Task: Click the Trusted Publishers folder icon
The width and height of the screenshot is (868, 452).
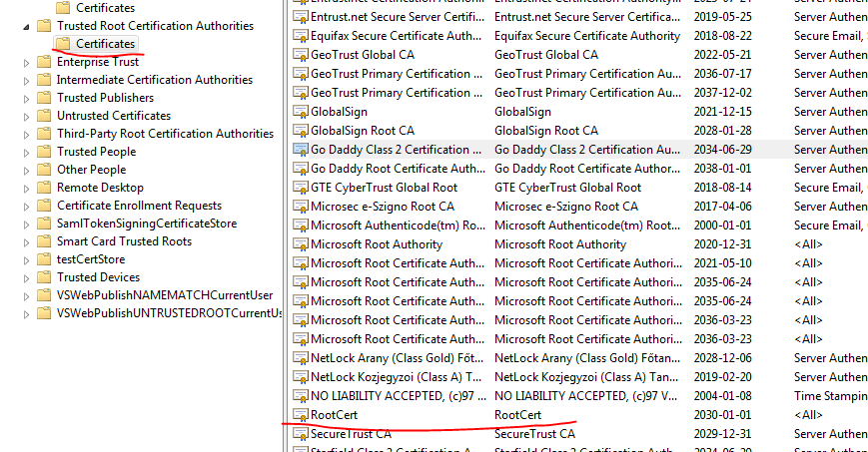Action: [x=44, y=98]
